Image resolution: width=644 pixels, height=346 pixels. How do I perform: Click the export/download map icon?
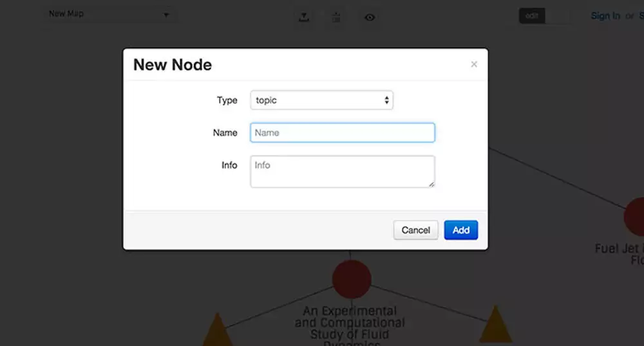[304, 17]
